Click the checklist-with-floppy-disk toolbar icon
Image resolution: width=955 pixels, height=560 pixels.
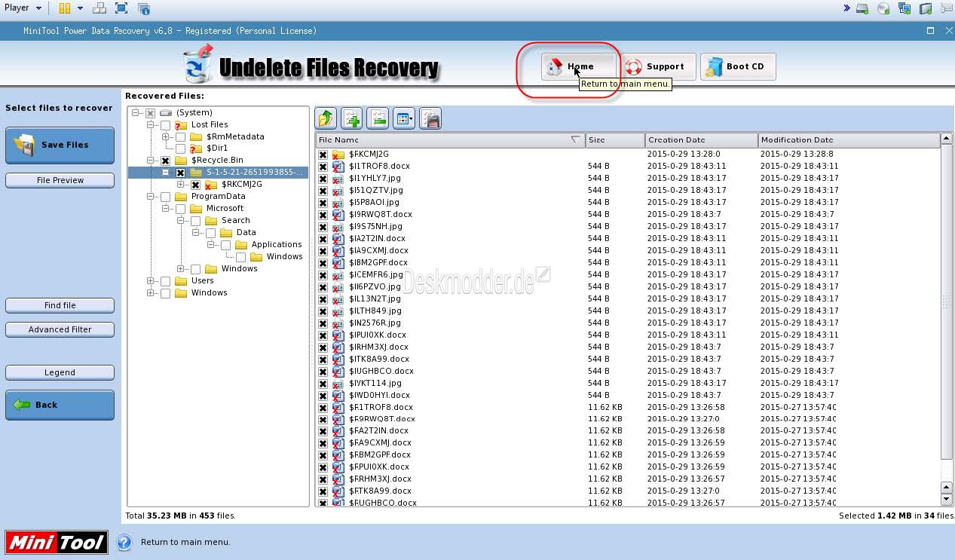point(430,118)
